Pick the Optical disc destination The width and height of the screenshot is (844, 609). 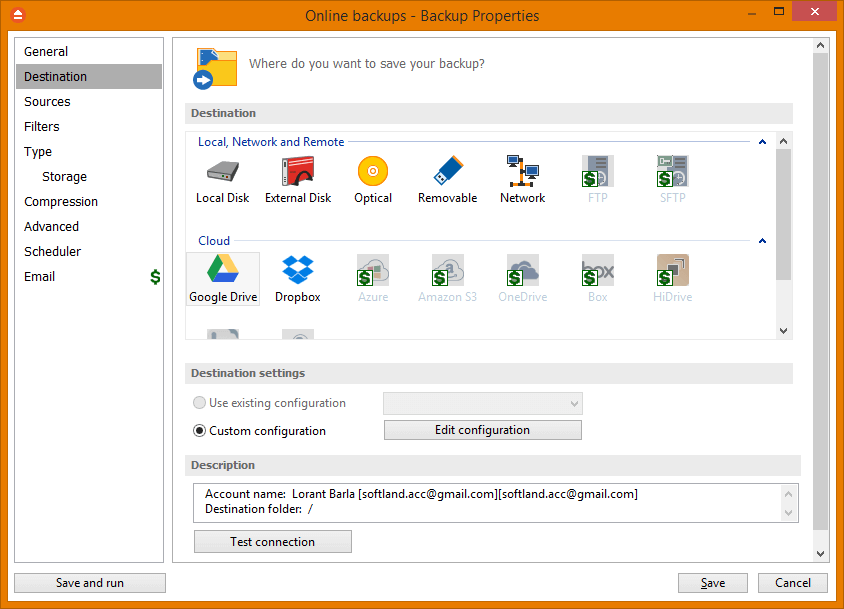click(x=372, y=180)
